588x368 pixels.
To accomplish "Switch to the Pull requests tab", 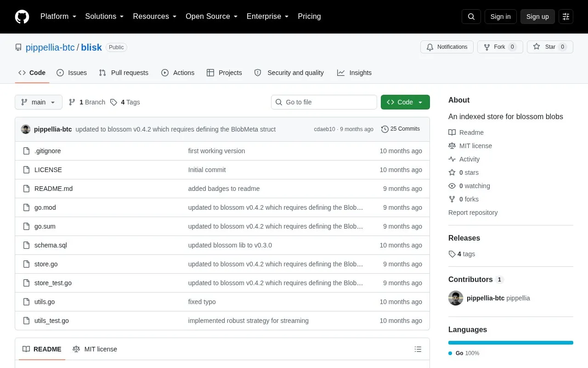I will tap(124, 73).
